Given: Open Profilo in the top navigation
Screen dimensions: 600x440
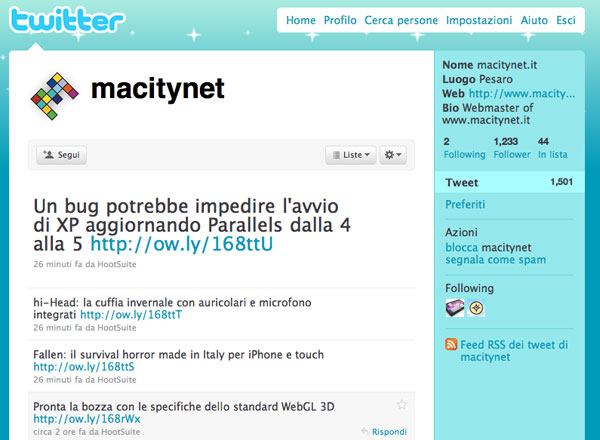Looking at the screenshot, I should click(x=340, y=20).
